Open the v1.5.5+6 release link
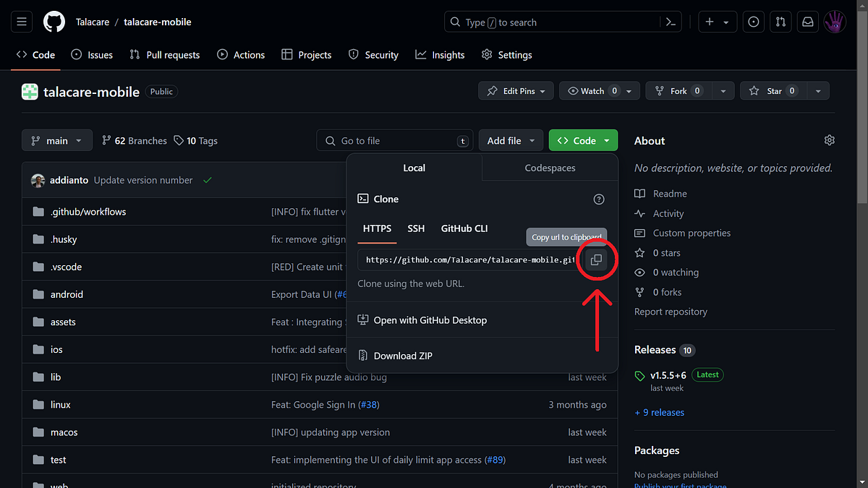This screenshot has width=868, height=488. click(667, 374)
